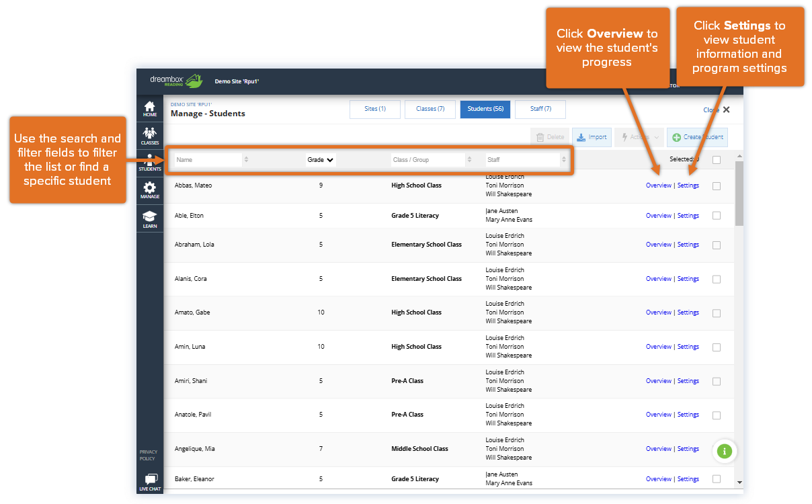Select the checkbox for Baker, Eleanor's row
This screenshot has width=812, height=504.
pos(717,478)
